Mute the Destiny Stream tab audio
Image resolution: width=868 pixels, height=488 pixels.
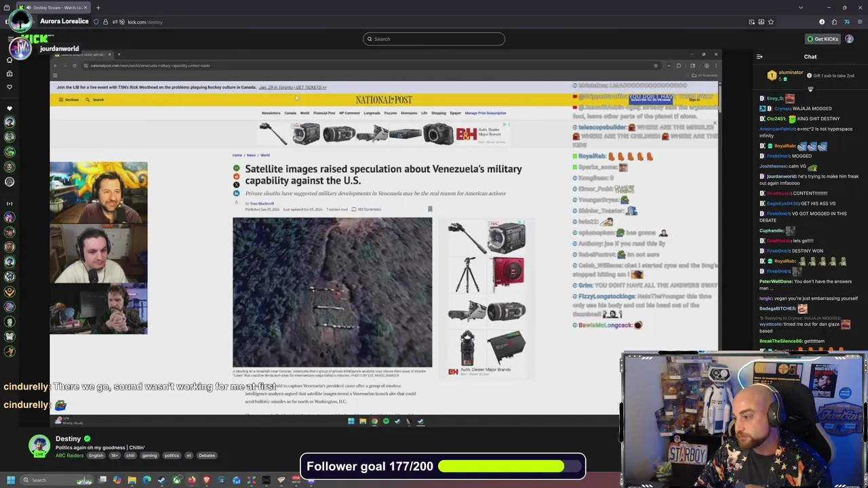28,7
